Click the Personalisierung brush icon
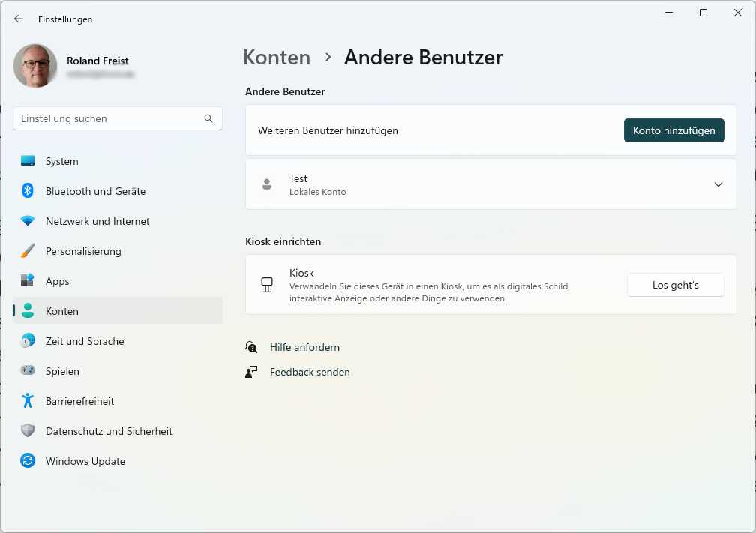Screen dimensions: 756x533 (27, 251)
